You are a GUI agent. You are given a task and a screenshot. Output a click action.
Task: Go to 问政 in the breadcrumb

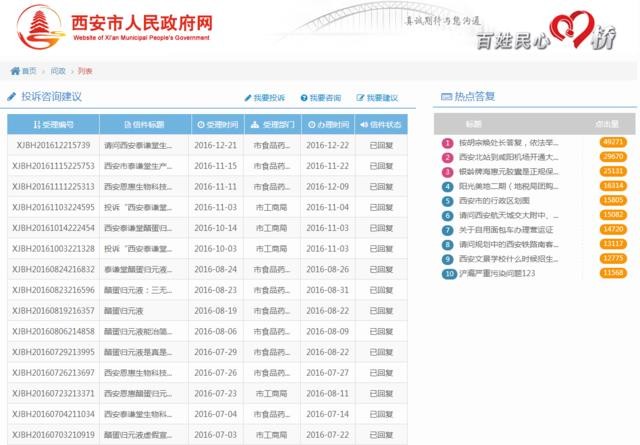tap(58, 71)
